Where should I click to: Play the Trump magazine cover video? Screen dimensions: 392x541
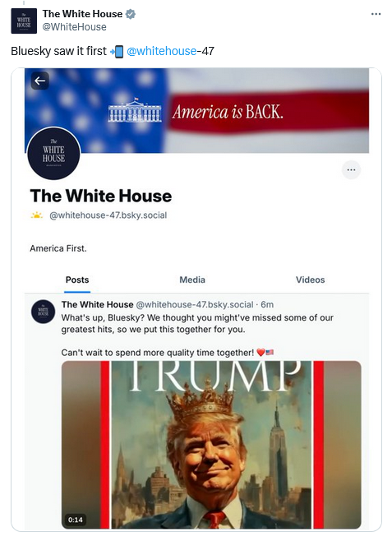pyautogui.click(x=211, y=445)
